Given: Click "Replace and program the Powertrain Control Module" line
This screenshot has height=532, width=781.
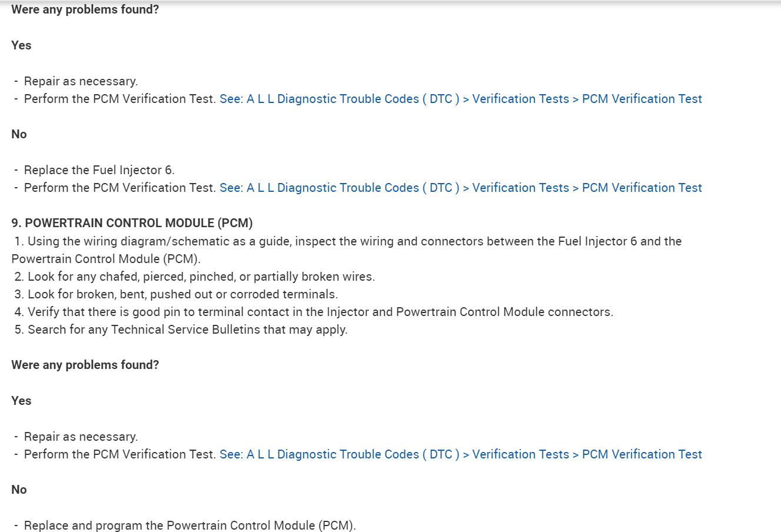Looking at the screenshot, I should click(x=190, y=526).
